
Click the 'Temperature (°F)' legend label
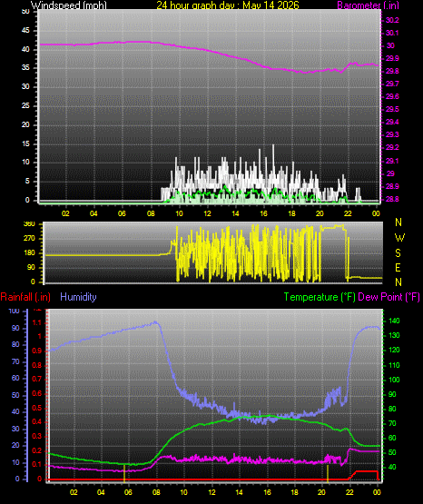pyautogui.click(x=320, y=297)
